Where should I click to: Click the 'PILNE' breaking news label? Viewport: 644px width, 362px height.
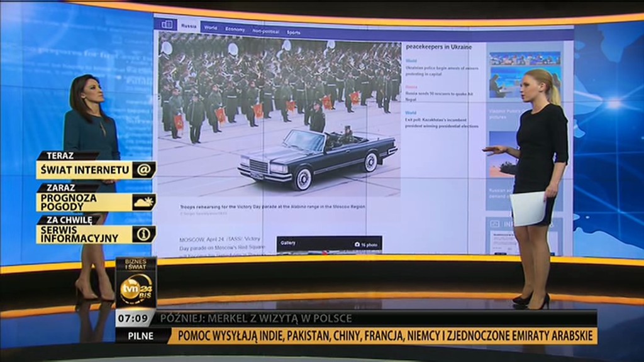pos(140,336)
